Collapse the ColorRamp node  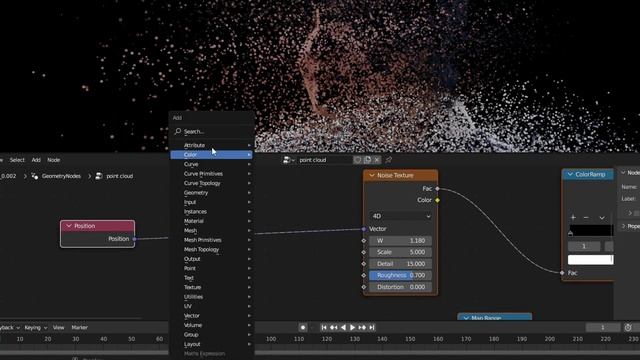(x=570, y=175)
